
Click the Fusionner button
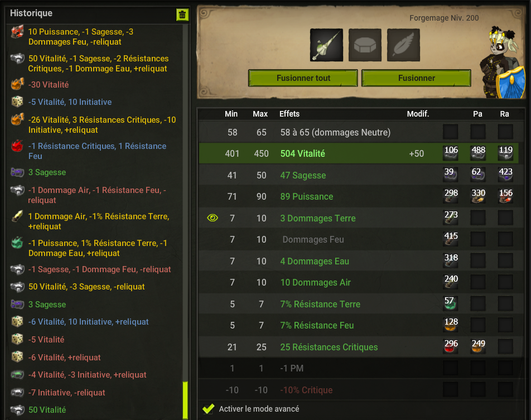coord(416,78)
